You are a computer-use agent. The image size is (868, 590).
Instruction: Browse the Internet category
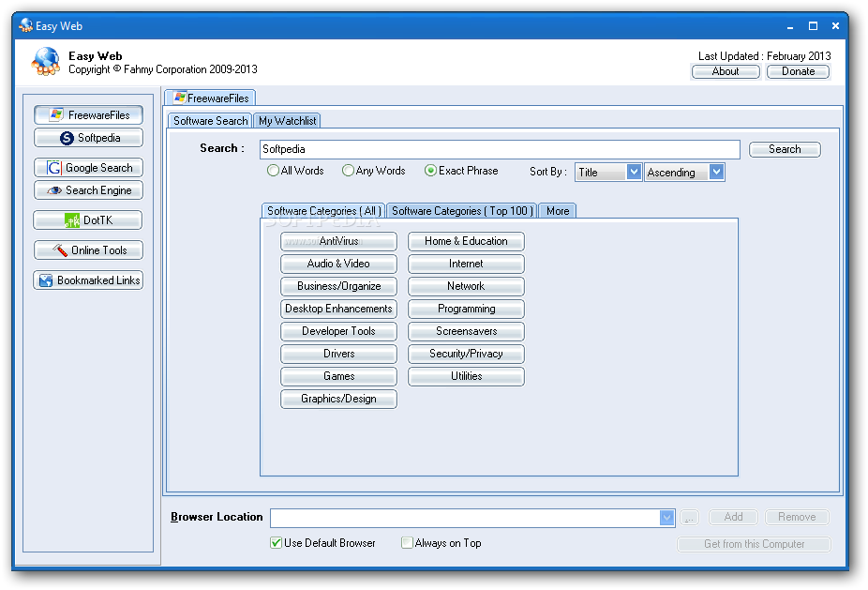click(466, 264)
